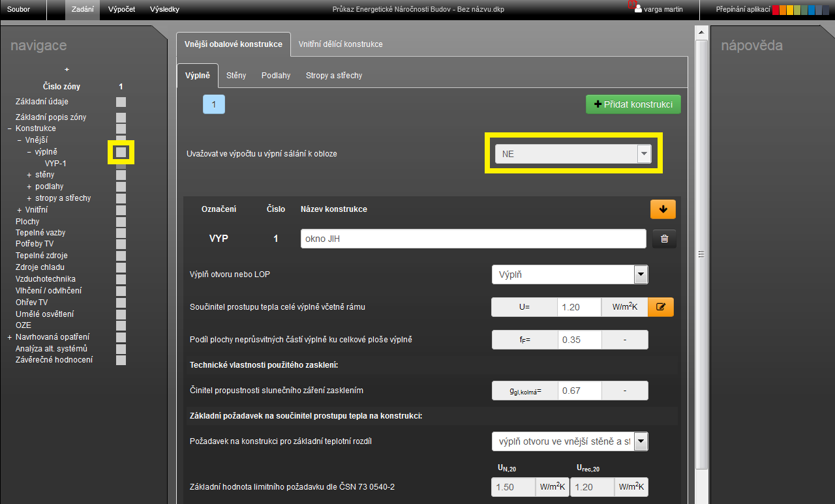Expand the Vnitřní tree node
The width and height of the screenshot is (835, 504).
(x=19, y=210)
